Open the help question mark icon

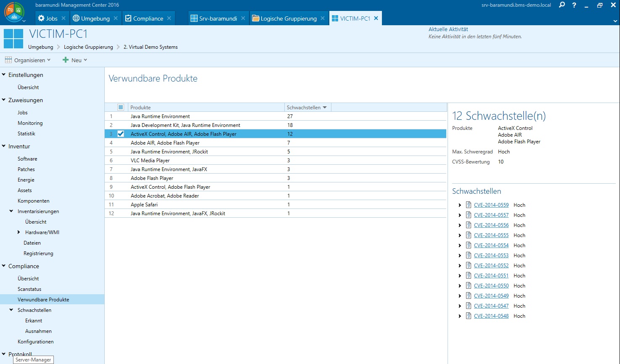click(574, 5)
